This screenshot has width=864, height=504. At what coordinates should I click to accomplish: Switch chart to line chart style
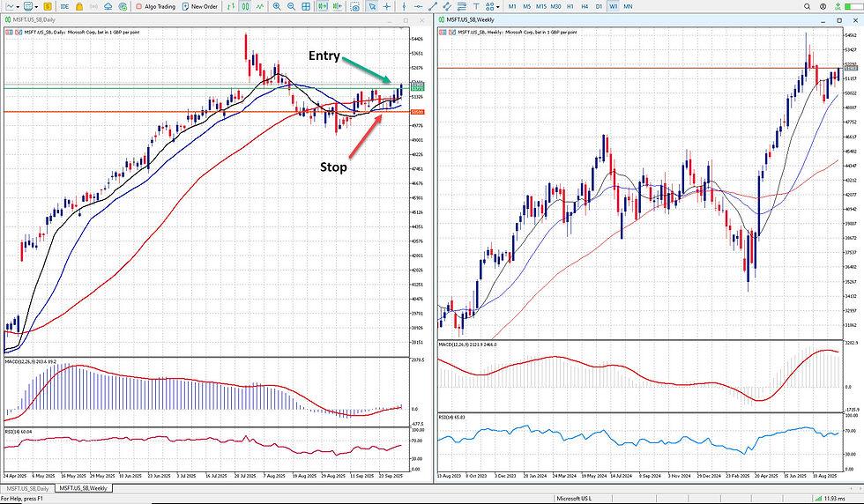pyautogui.click(x=259, y=7)
